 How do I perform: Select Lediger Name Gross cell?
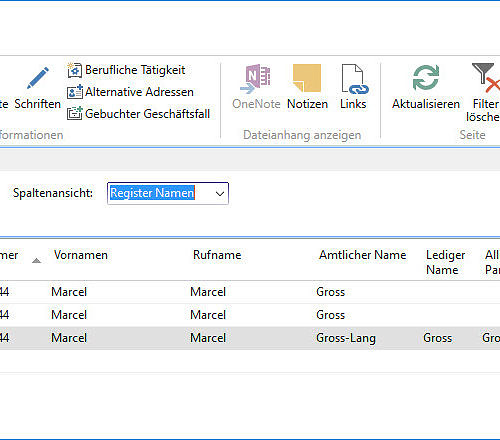pos(437,338)
